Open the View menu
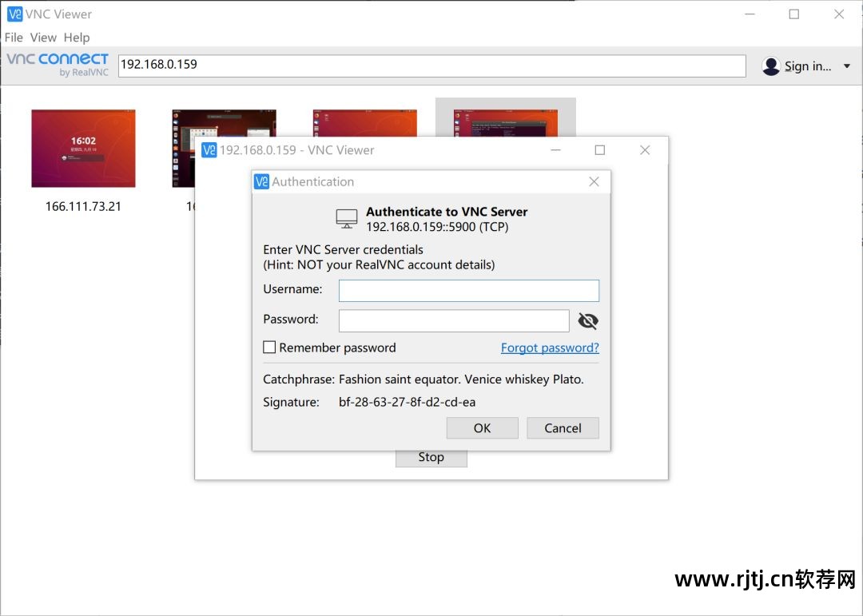 (43, 38)
